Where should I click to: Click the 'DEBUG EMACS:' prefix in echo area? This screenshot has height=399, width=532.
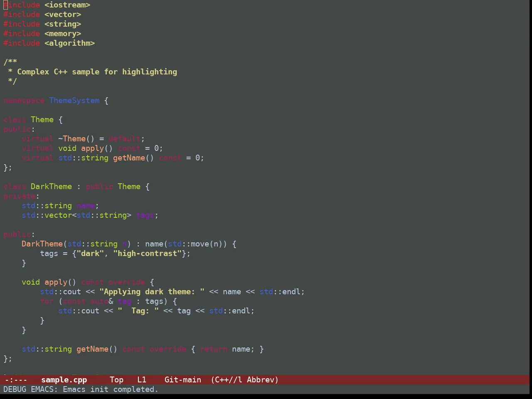click(x=31, y=389)
